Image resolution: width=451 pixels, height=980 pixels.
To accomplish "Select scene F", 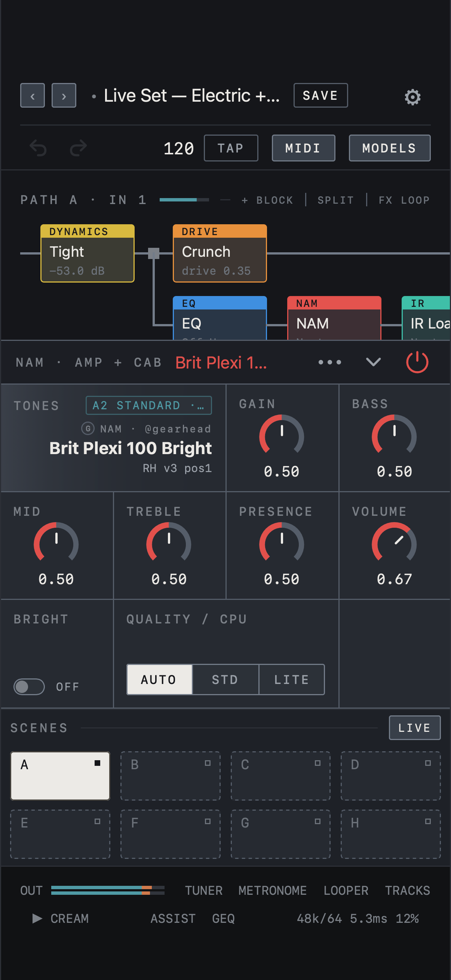I will point(171,834).
